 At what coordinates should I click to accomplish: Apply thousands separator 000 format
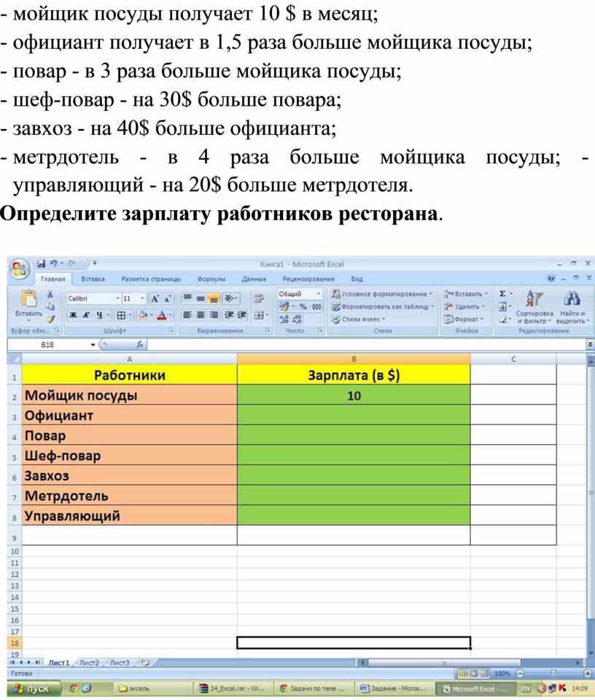(x=316, y=307)
